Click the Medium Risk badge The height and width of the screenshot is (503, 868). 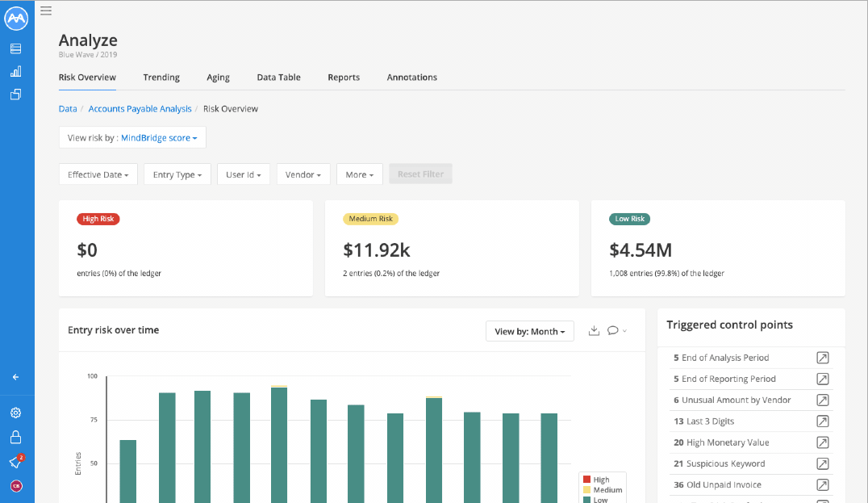coord(371,219)
